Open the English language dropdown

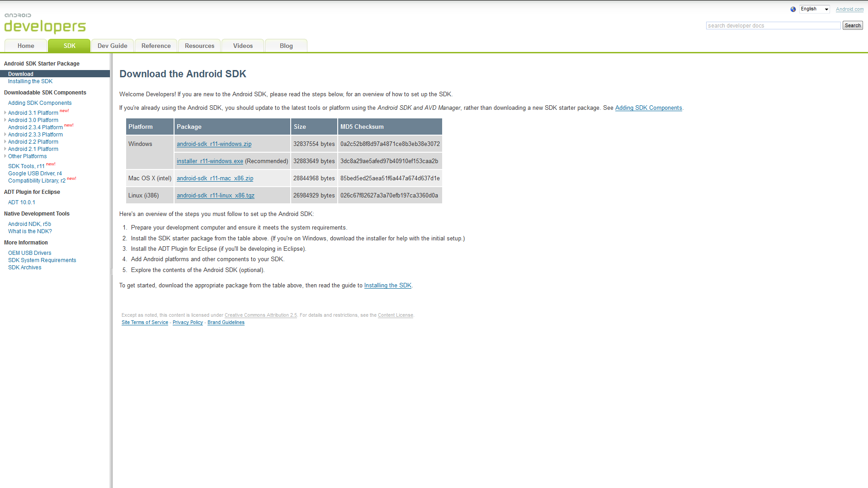(x=814, y=9)
